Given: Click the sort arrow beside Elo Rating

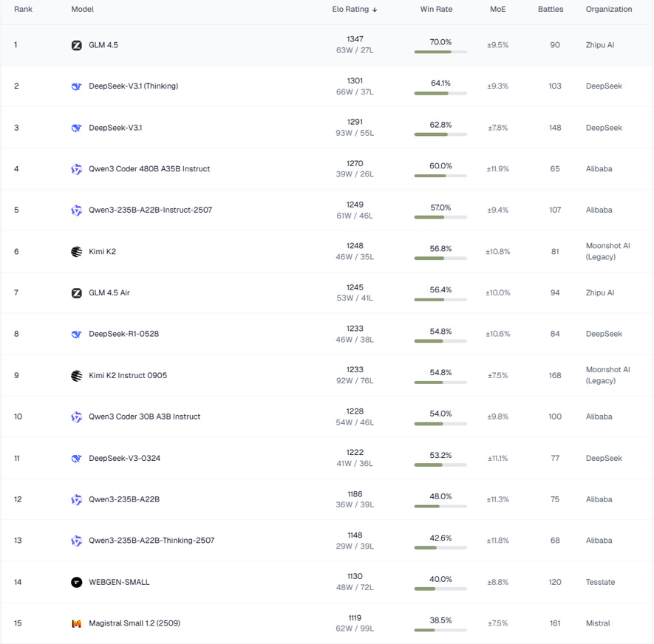Looking at the screenshot, I should (x=375, y=10).
